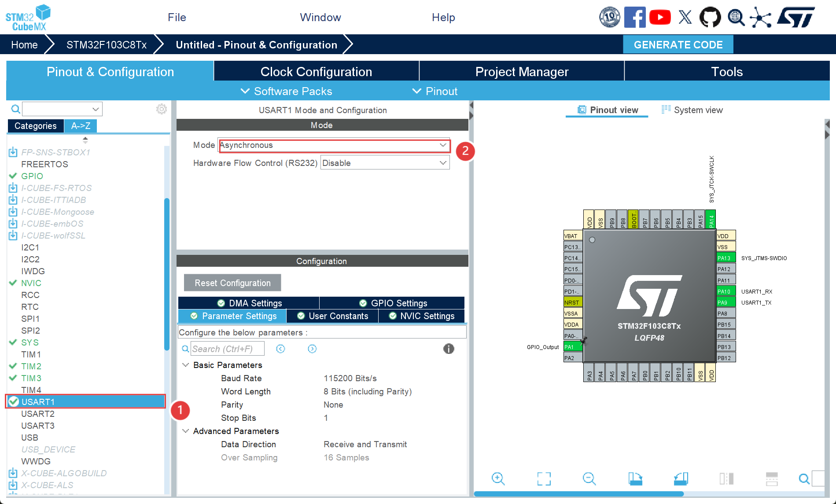The height and width of the screenshot is (504, 836).
Task: Open the User Constants tab
Action: coord(332,316)
